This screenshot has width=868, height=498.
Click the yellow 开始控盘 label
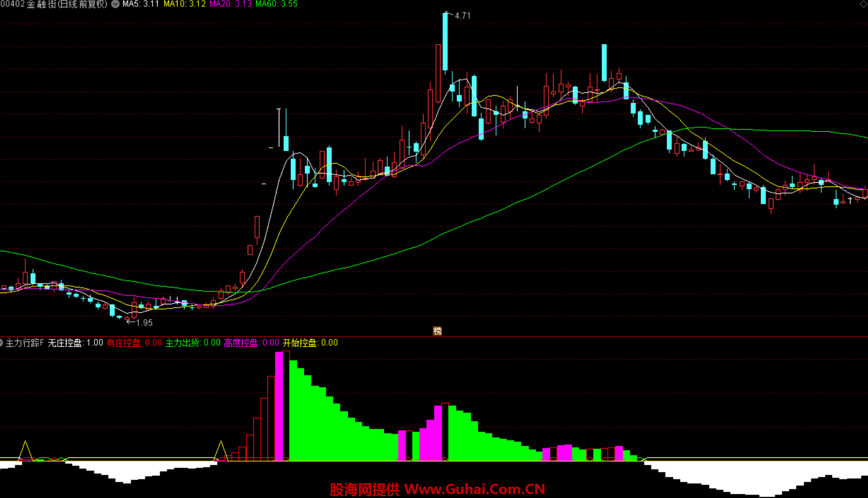tap(310, 343)
